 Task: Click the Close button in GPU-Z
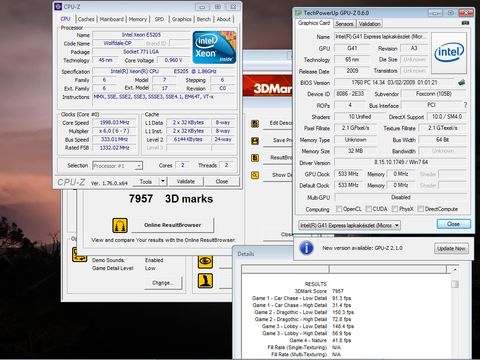[453, 224]
